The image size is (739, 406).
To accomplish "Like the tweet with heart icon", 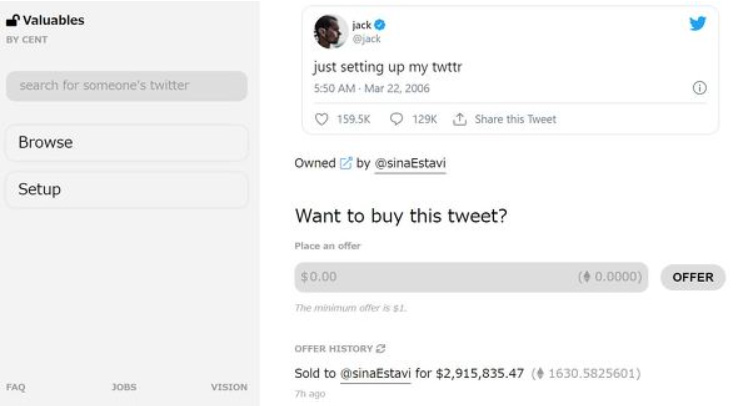I will (x=321, y=119).
